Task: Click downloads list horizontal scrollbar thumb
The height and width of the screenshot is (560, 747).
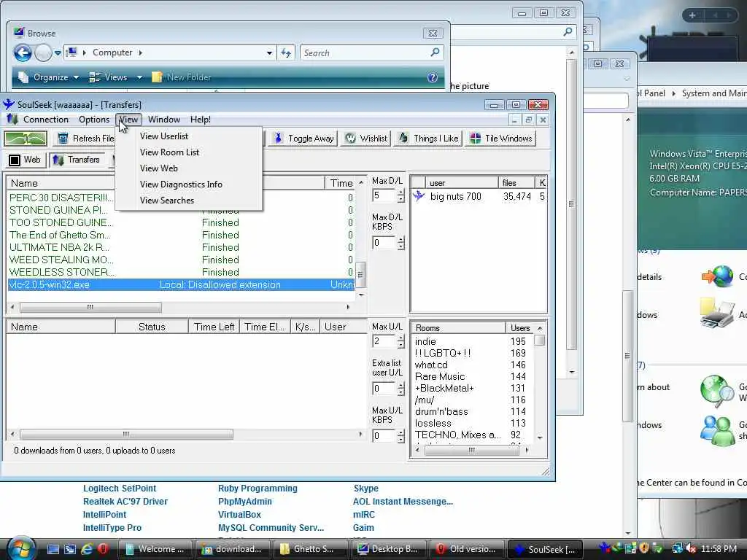Action: 90,307
